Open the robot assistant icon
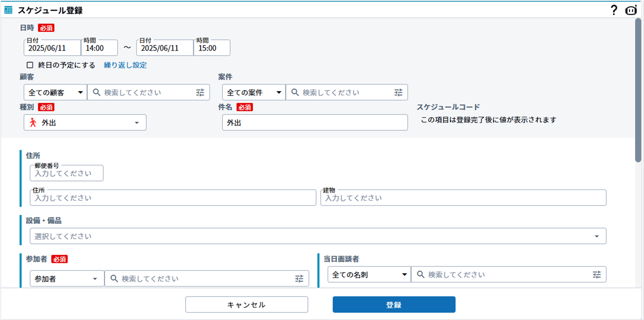 [631, 10]
